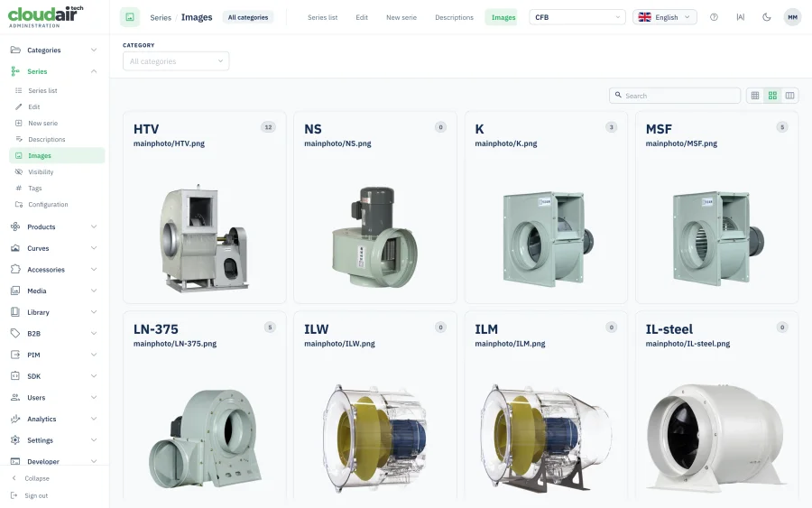Open the Series list tab in header

323,17
